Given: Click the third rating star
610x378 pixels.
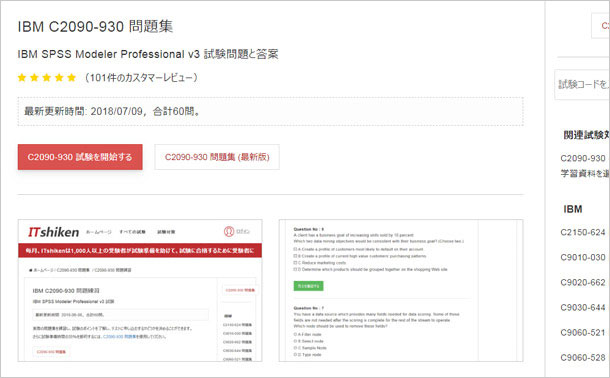Looking at the screenshot, I should coord(47,77).
